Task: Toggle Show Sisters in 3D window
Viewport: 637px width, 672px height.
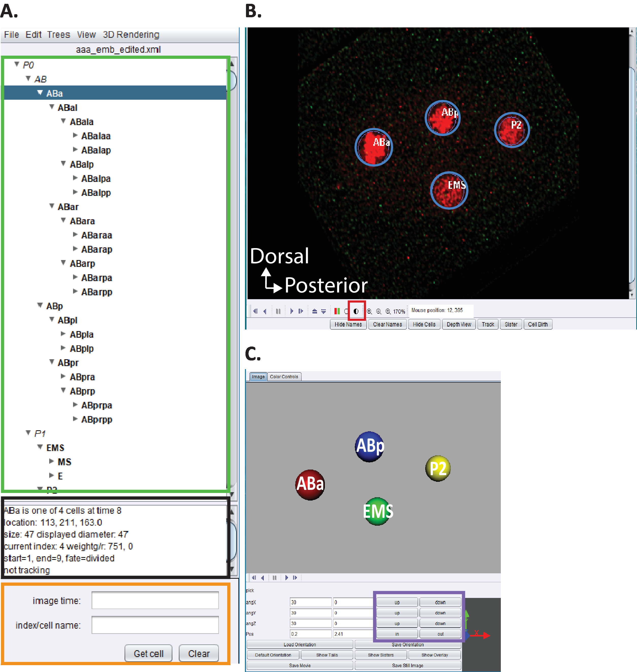Action: (x=381, y=655)
